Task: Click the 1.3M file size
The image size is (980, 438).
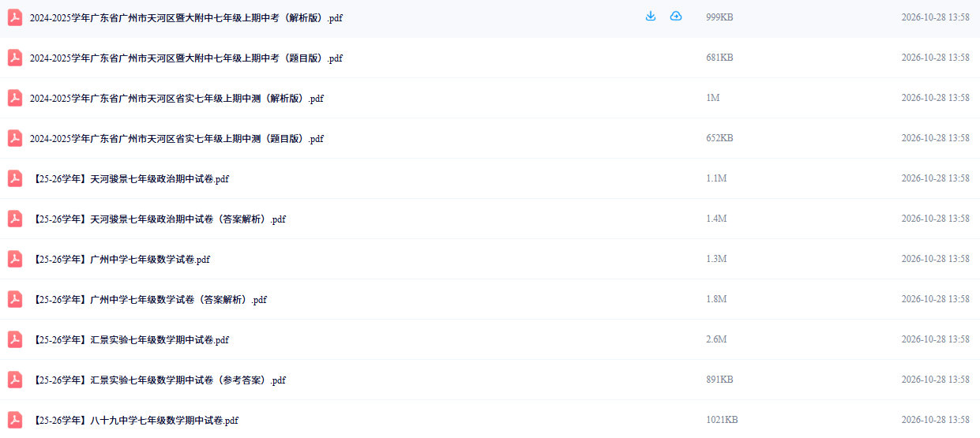Action: [x=716, y=259]
